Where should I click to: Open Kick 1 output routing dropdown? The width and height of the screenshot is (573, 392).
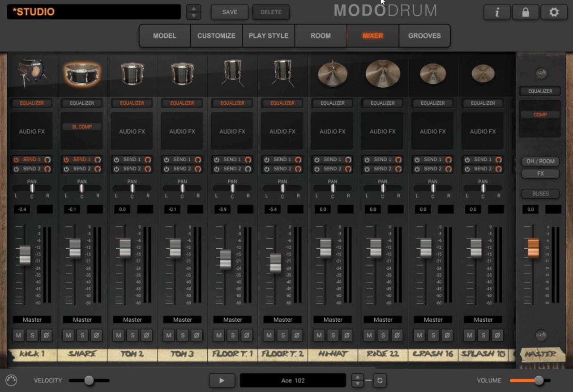pos(32,320)
